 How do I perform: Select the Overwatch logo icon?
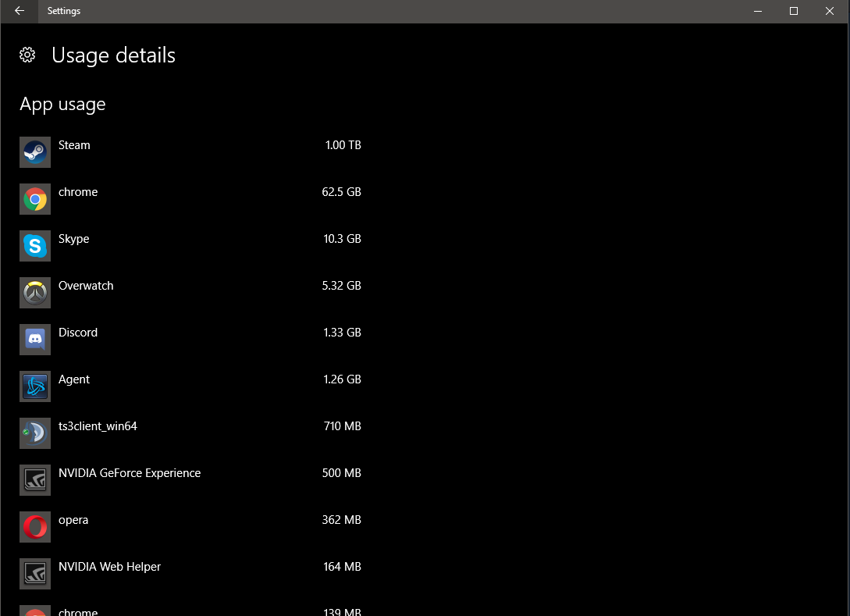[35, 293]
